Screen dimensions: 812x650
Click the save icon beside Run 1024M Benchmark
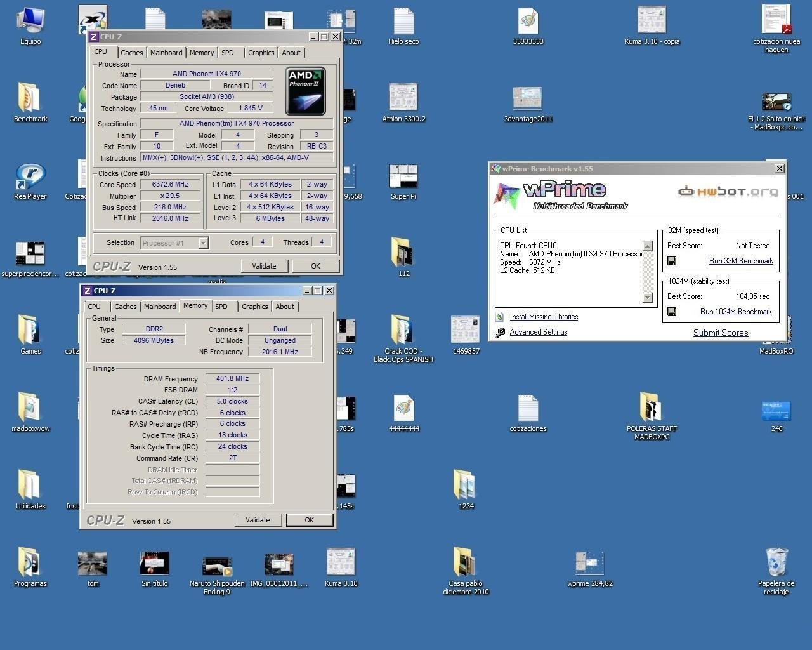point(672,312)
